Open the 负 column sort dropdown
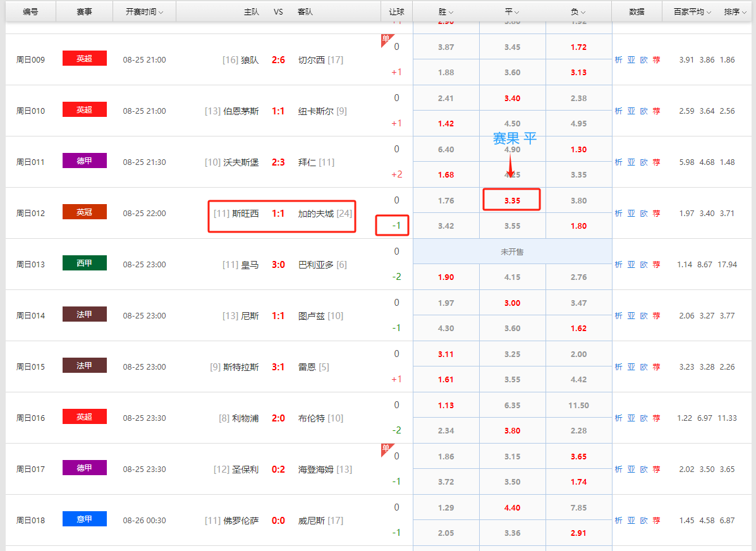Screen dimensions: 756x551 tap(578, 11)
